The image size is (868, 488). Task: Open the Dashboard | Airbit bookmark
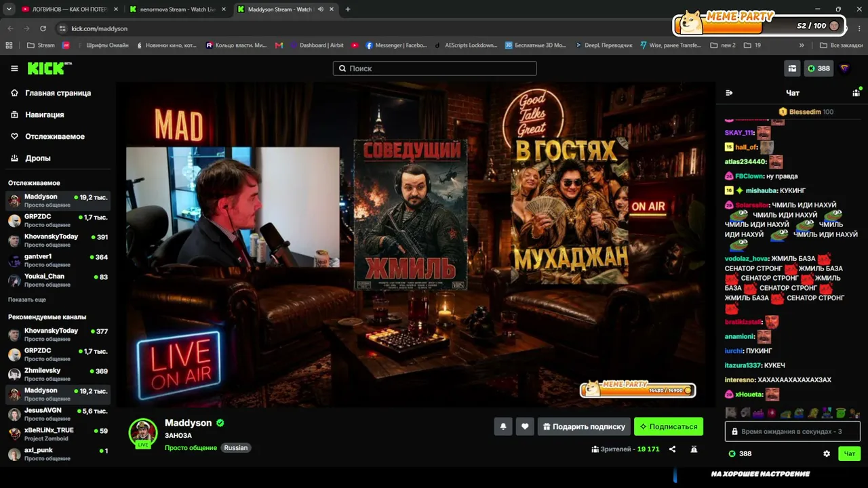click(317, 45)
